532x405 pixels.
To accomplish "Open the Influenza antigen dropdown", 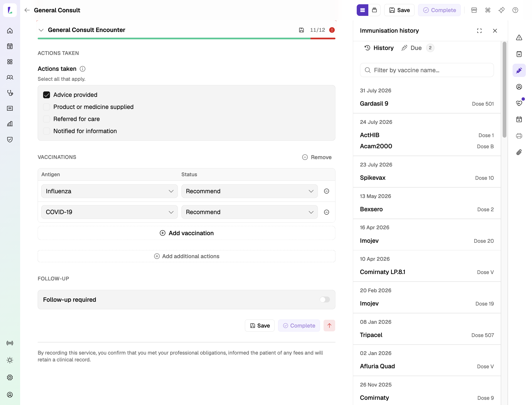I will click(109, 191).
